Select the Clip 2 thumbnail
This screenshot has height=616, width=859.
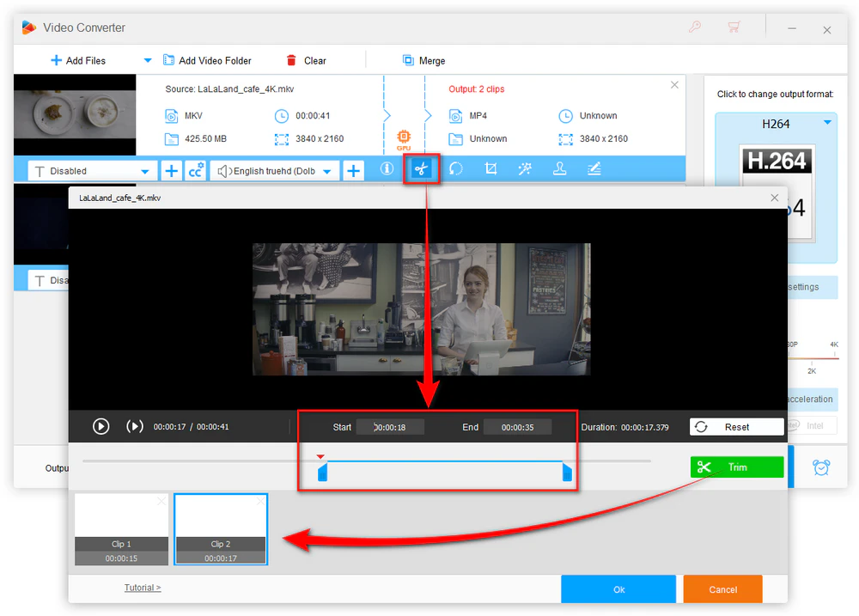pos(221,529)
